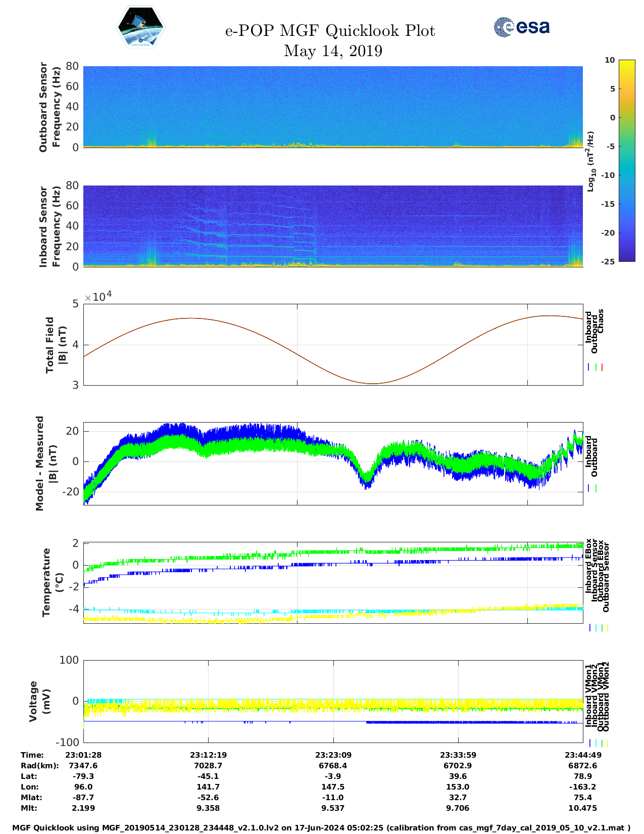This screenshot has width=644, height=834.
Task: Click the Model - Measured plot legend markers
Action: (x=592, y=489)
